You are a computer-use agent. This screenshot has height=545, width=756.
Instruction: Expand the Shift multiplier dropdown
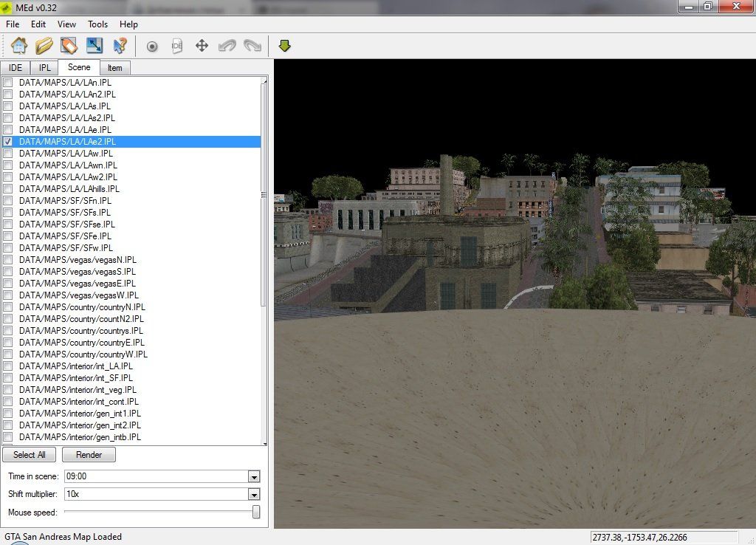click(254, 494)
